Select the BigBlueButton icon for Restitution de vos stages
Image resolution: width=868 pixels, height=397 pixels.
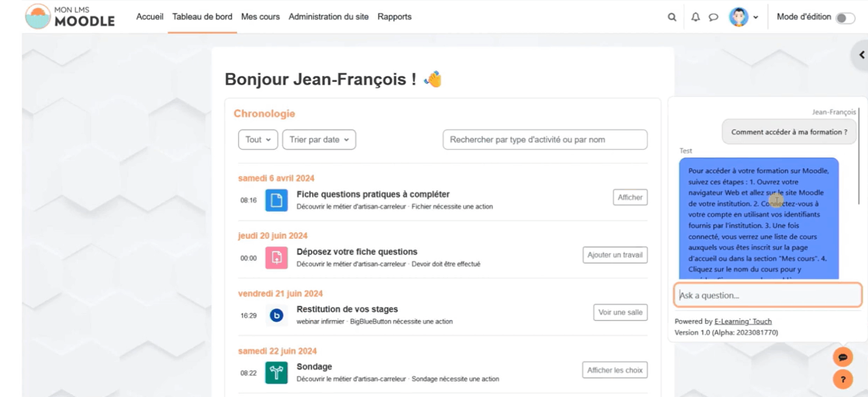point(276,315)
